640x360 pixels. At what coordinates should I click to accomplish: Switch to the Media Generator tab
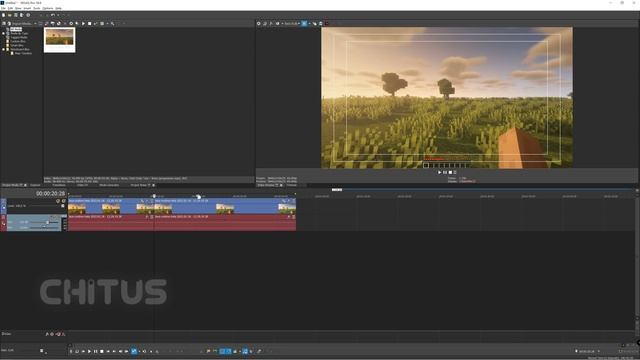109,185
